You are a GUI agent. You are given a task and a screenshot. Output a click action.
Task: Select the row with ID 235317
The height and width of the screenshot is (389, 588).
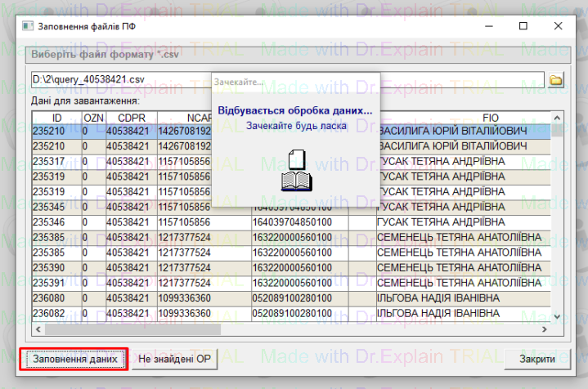[56, 161]
